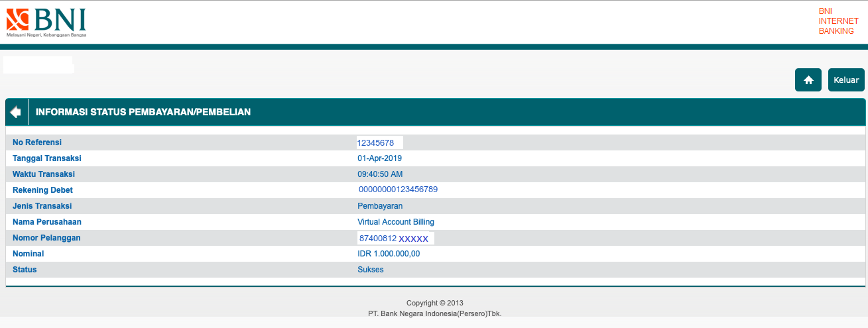Click the back arrow in the header
The width and height of the screenshot is (868, 328).
[x=16, y=112]
